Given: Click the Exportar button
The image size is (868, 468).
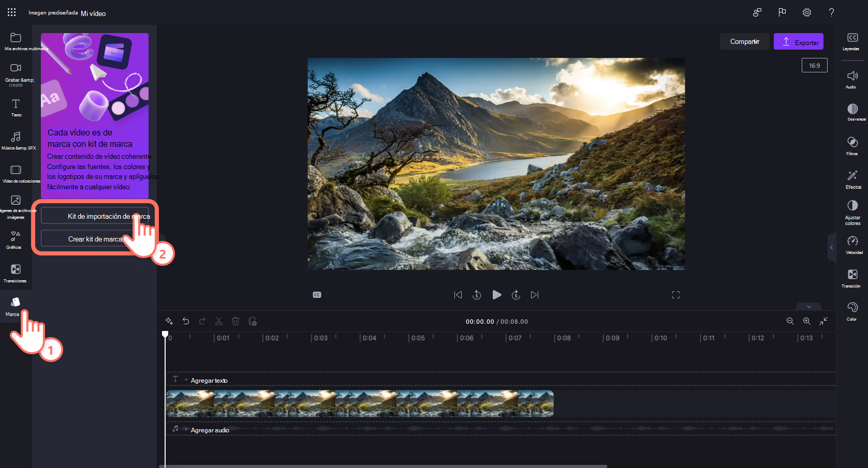Looking at the screenshot, I should [799, 42].
